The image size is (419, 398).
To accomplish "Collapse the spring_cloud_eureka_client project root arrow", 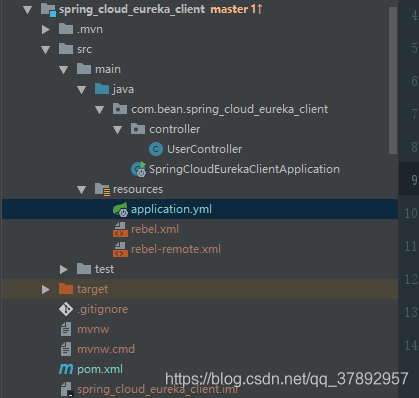I will 28,10.
